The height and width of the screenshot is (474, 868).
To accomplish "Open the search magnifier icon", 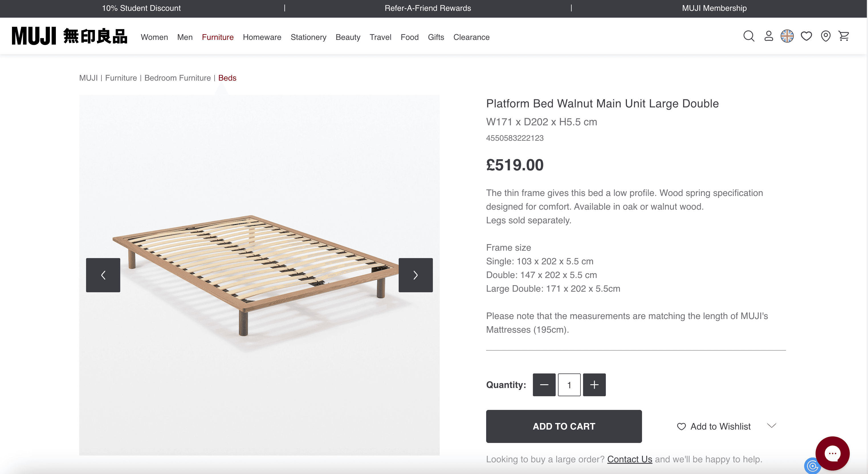I will 748,36.
